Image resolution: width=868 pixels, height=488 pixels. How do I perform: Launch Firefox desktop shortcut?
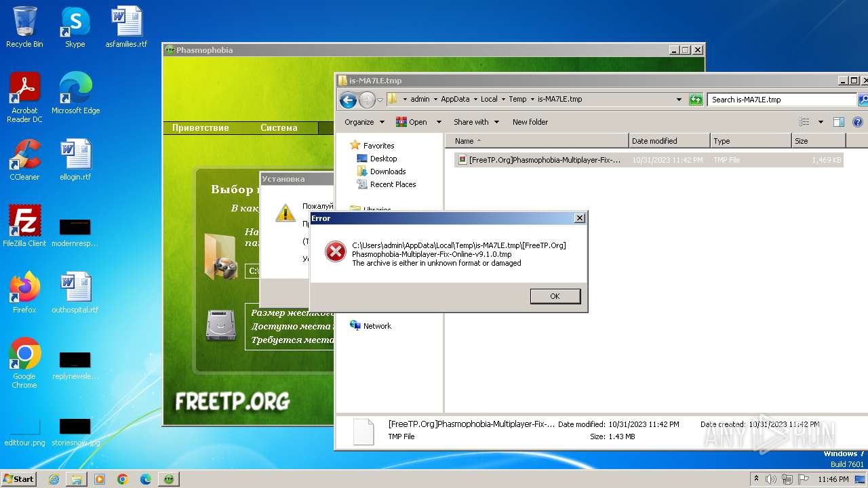click(24, 293)
